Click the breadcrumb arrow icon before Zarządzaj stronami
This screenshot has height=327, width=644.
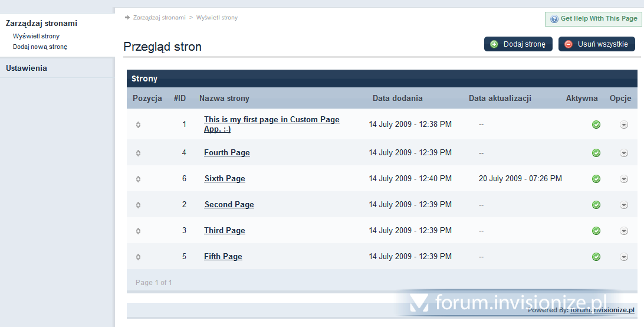127,18
